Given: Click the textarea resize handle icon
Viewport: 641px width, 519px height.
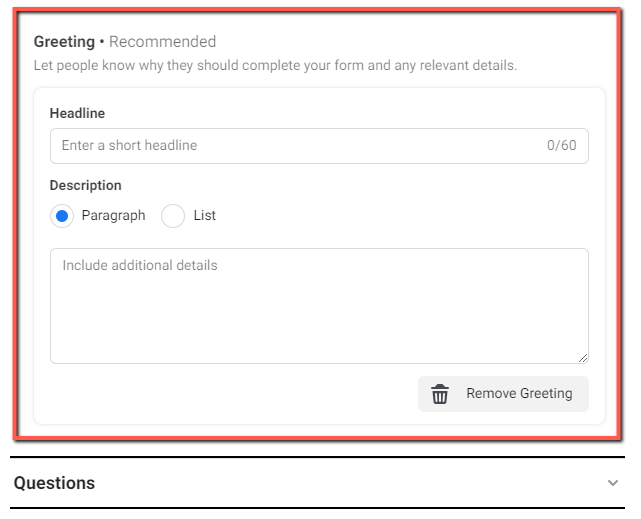Looking at the screenshot, I should point(583,358).
